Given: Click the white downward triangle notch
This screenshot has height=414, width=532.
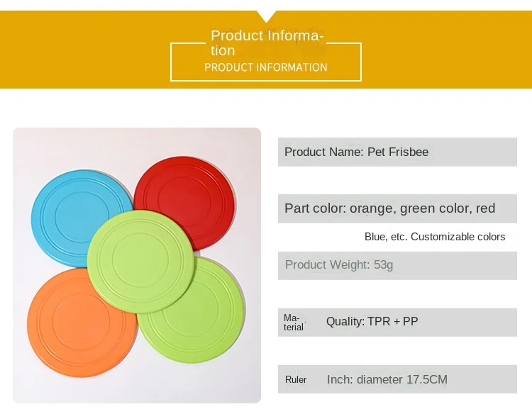Looking at the screenshot, I should point(266,16).
